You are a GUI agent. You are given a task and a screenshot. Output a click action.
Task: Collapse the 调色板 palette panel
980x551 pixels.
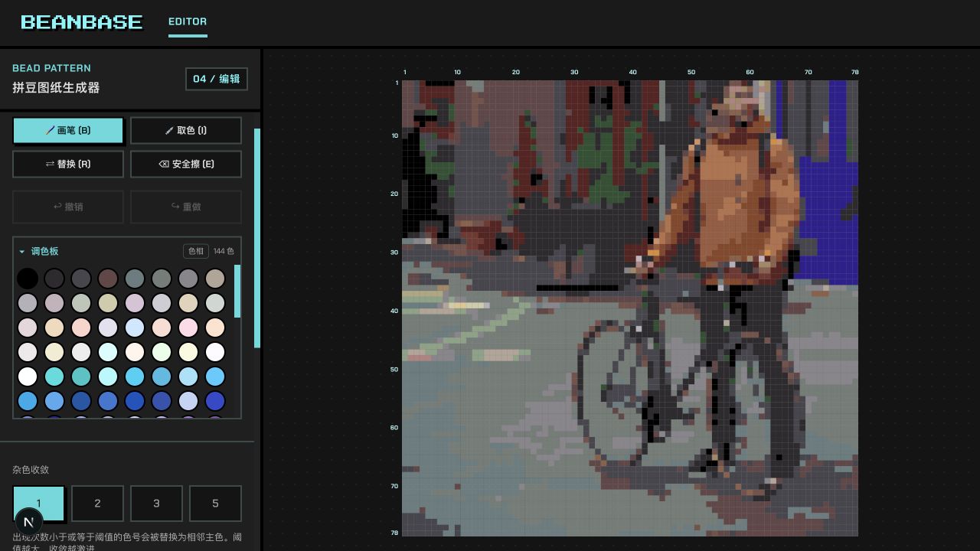point(39,251)
